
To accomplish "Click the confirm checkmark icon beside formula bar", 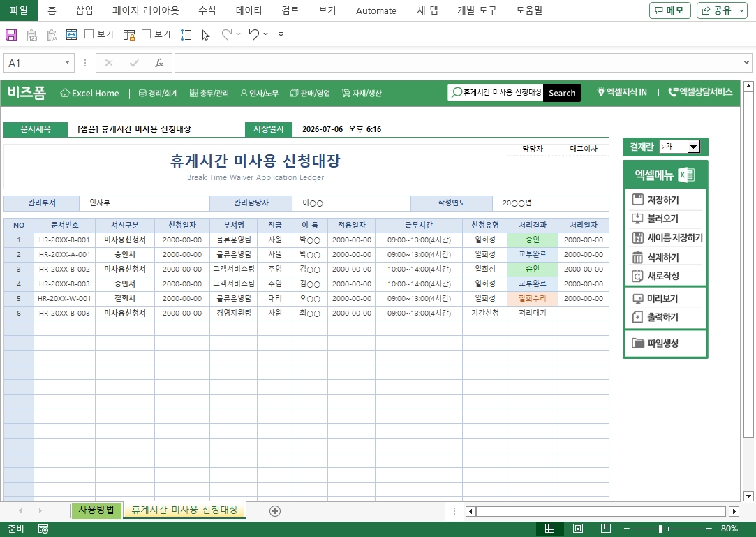I will tap(134, 63).
